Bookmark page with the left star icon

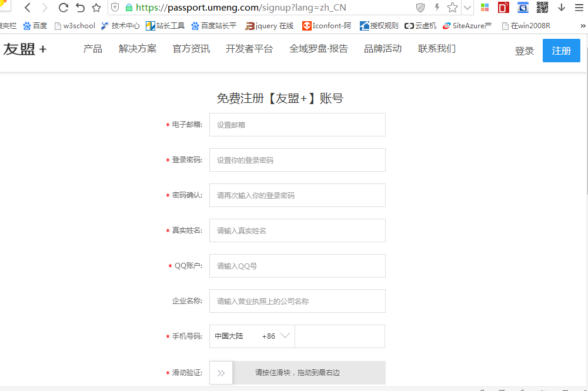[x=96, y=8]
